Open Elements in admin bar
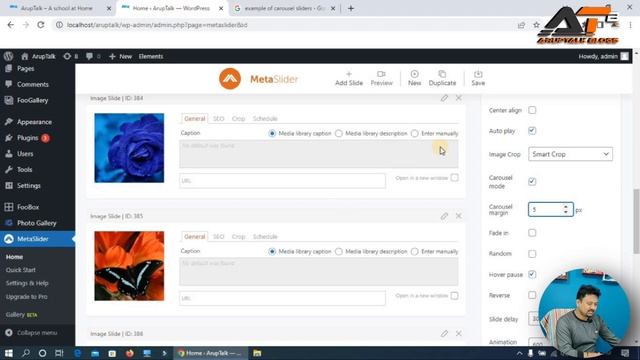640x360 pixels. 151,56
